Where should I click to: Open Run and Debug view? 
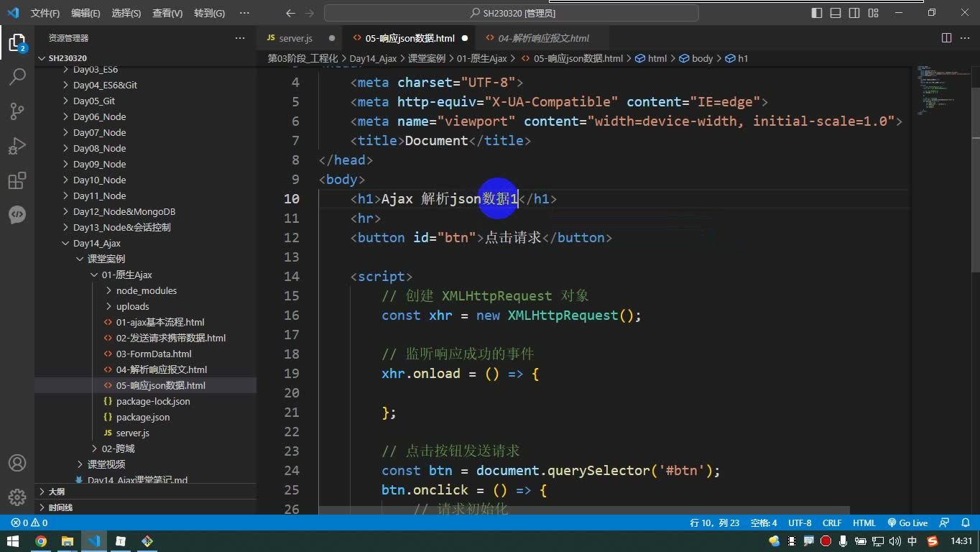point(17,146)
